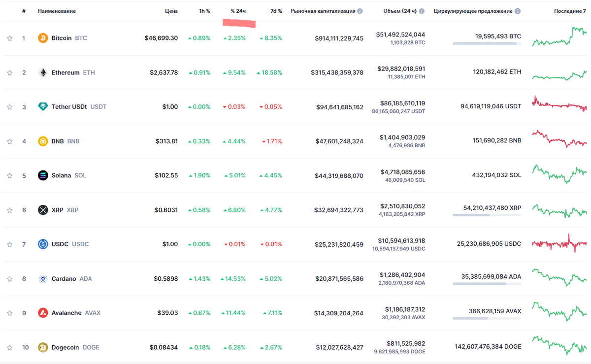Sort by Наименование column header

[57, 11]
